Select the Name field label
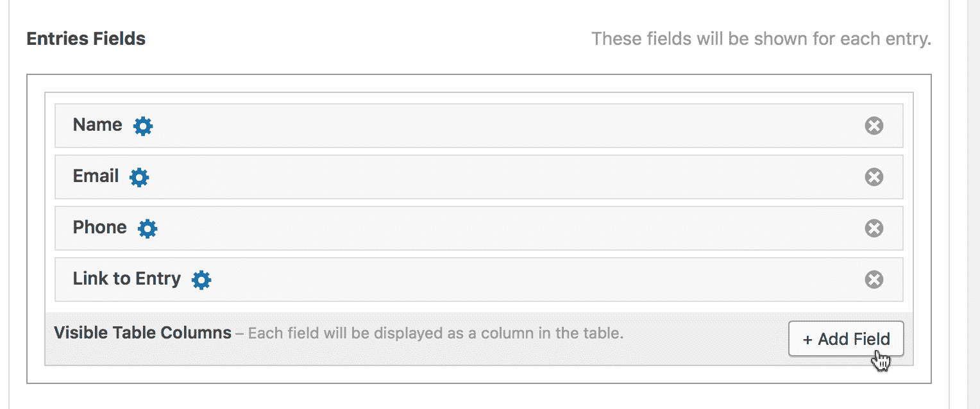Image resolution: width=980 pixels, height=409 pixels. tap(97, 124)
